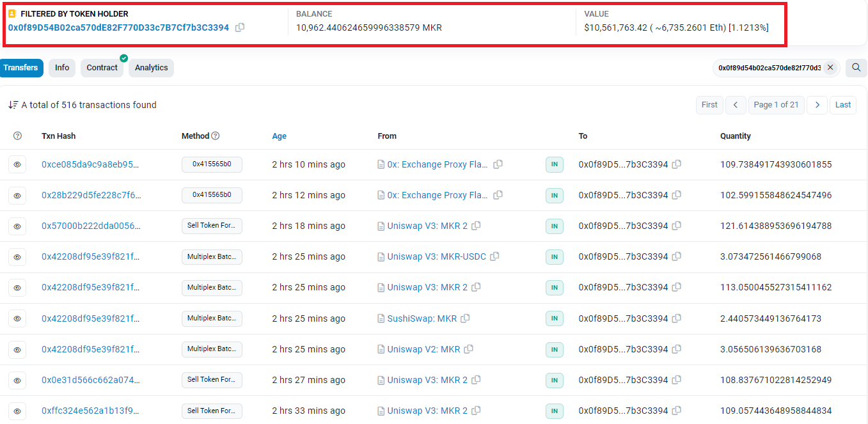Switch to the Analytics tab
This screenshot has width=868, height=424.
[x=151, y=68]
